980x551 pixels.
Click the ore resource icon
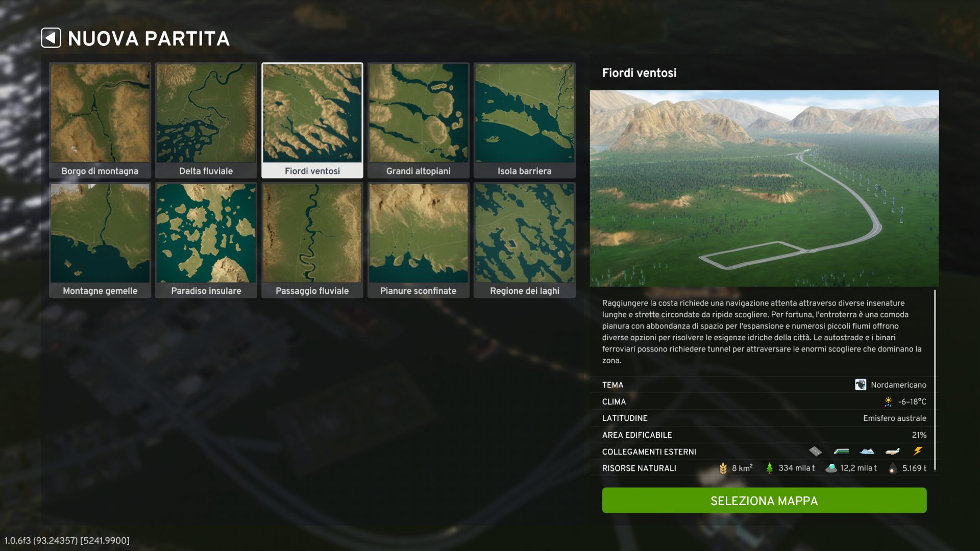click(x=831, y=468)
